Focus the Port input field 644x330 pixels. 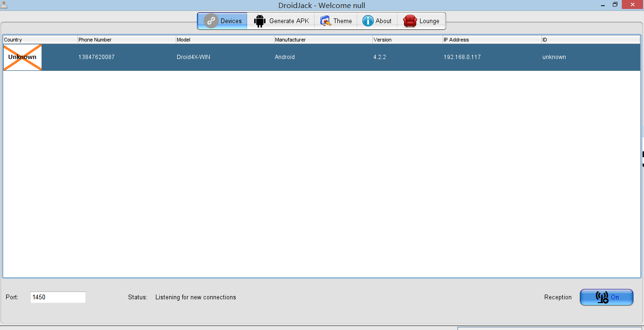coord(58,297)
